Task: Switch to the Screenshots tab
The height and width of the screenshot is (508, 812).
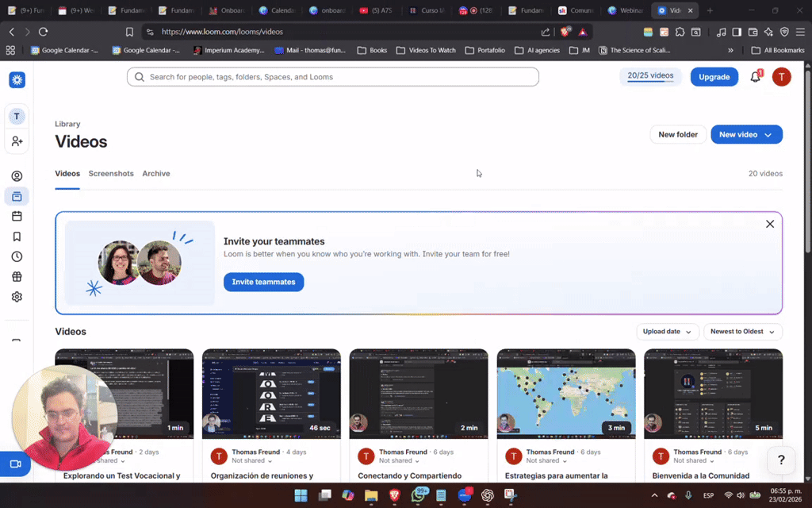Action: [x=111, y=174]
